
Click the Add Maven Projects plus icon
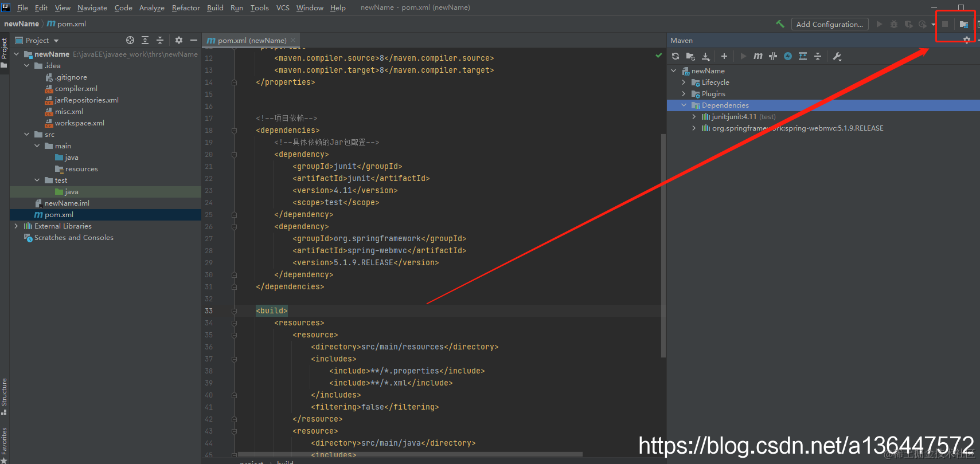point(724,56)
